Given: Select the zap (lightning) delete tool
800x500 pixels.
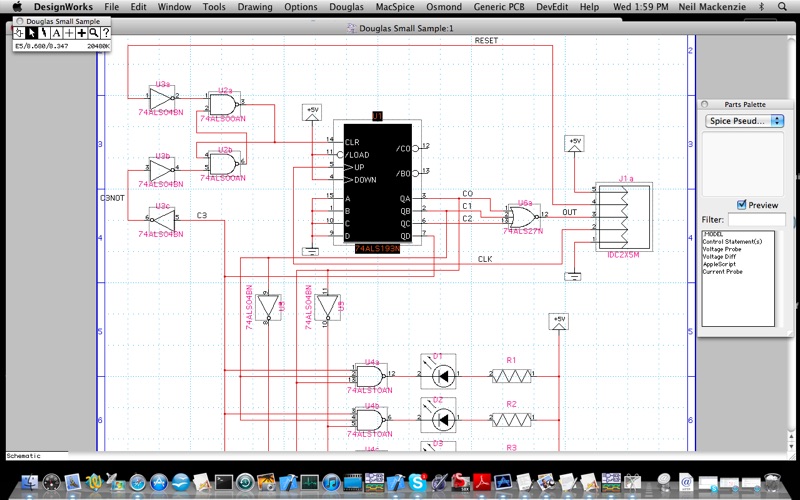Looking at the screenshot, I should click(44, 33).
